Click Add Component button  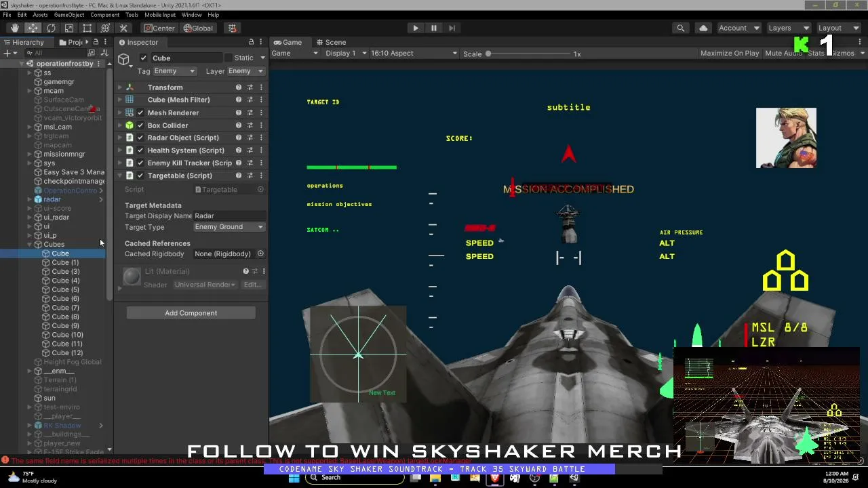[191, 313]
